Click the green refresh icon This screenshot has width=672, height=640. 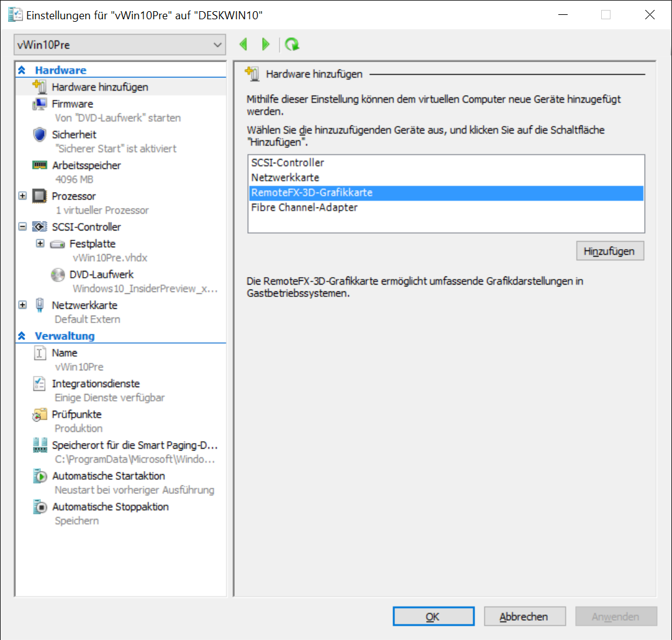coord(293,44)
